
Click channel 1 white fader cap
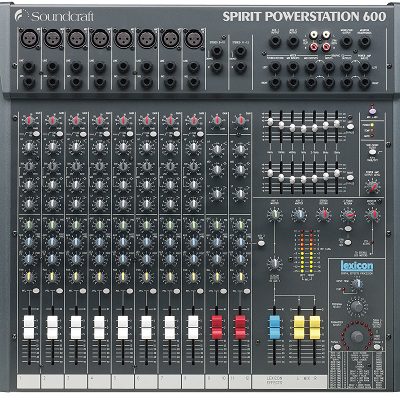(29, 327)
